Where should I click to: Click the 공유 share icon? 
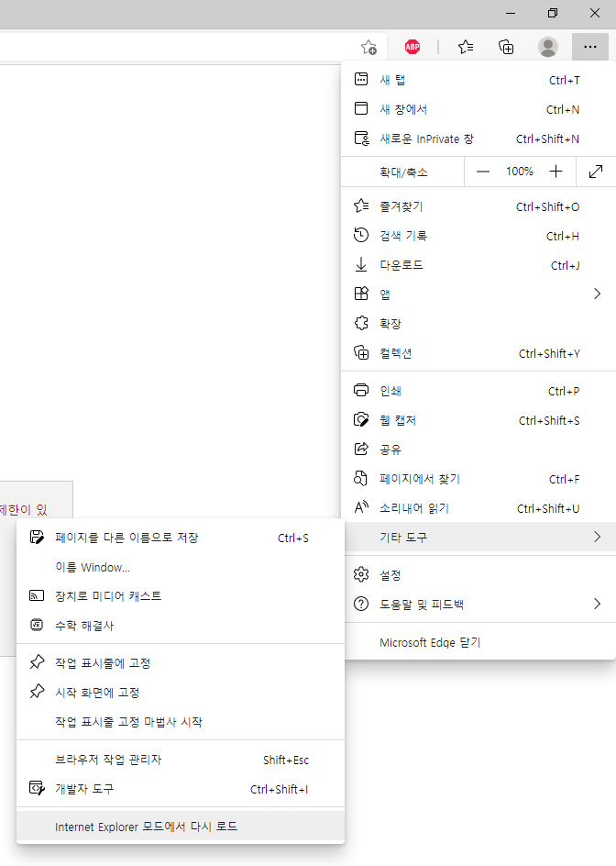point(361,449)
